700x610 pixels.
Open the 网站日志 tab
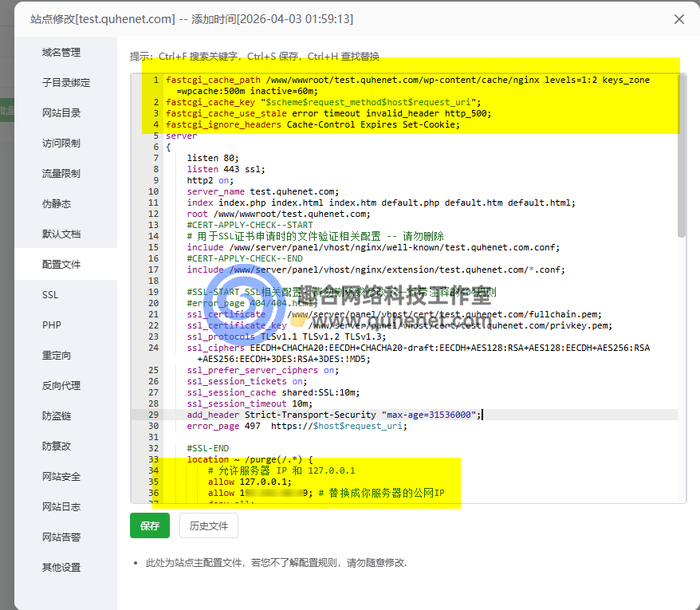(x=61, y=507)
